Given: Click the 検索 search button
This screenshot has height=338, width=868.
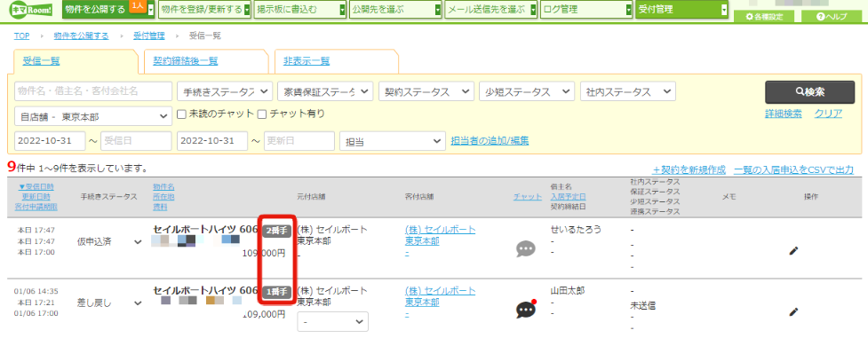Looking at the screenshot, I should pyautogui.click(x=810, y=92).
